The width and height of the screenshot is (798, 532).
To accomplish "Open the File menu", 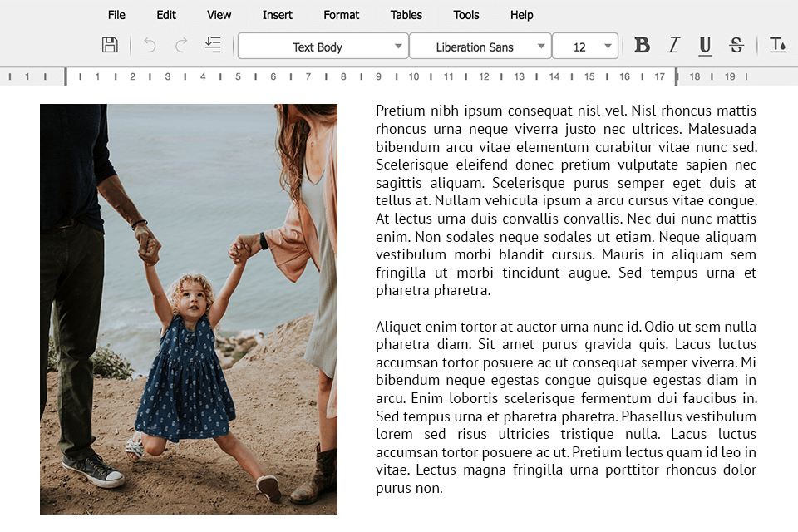I will pyautogui.click(x=116, y=15).
